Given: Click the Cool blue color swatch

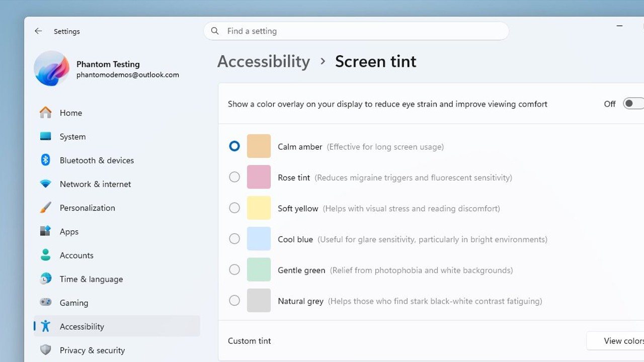Looking at the screenshot, I should [x=259, y=239].
